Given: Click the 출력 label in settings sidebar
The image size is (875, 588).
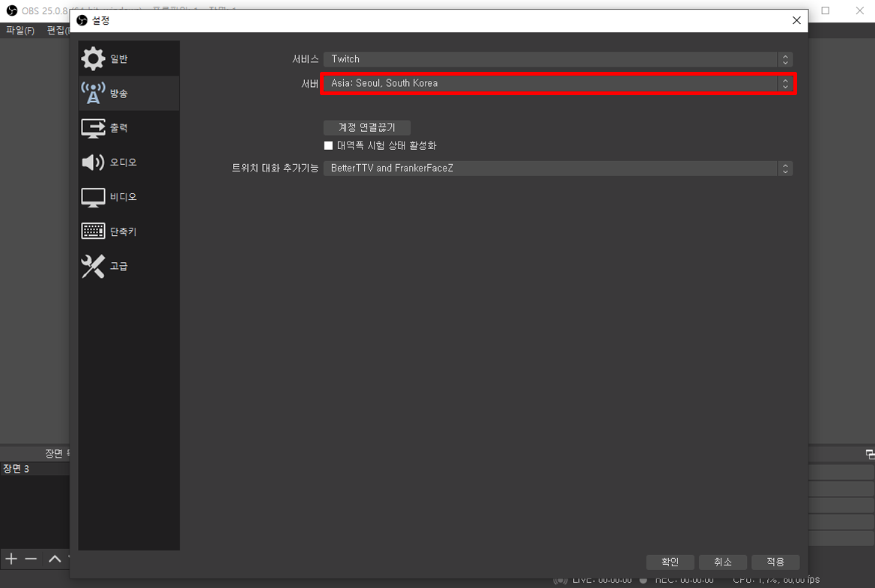Looking at the screenshot, I should (119, 128).
